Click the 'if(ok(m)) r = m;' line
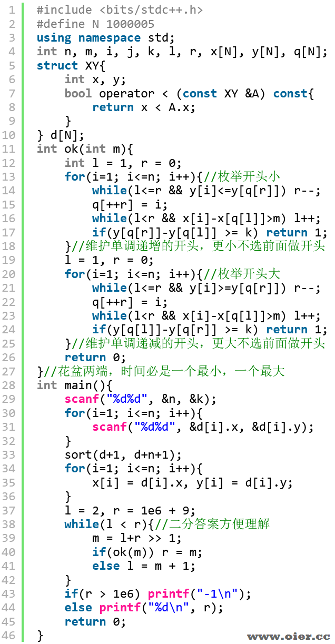 (147, 552)
